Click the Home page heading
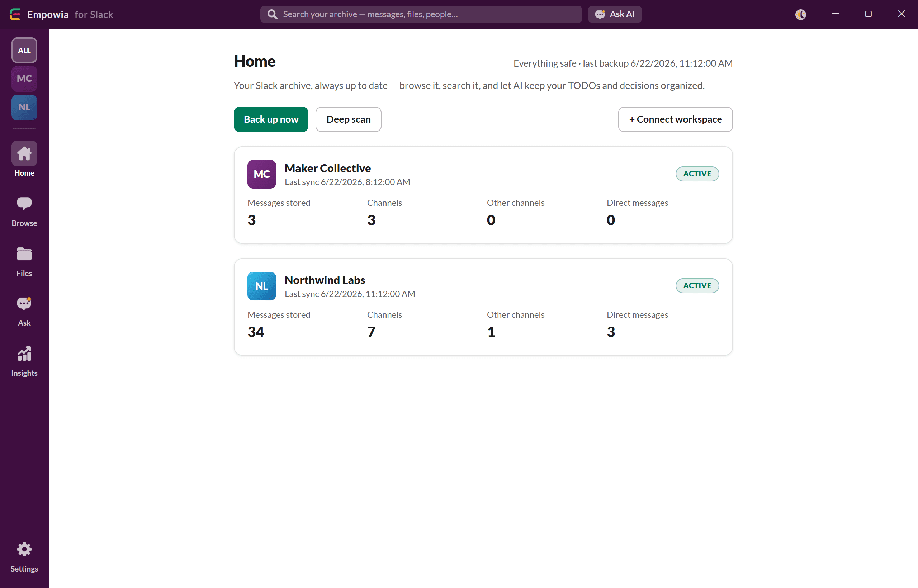The image size is (918, 588). point(255,61)
